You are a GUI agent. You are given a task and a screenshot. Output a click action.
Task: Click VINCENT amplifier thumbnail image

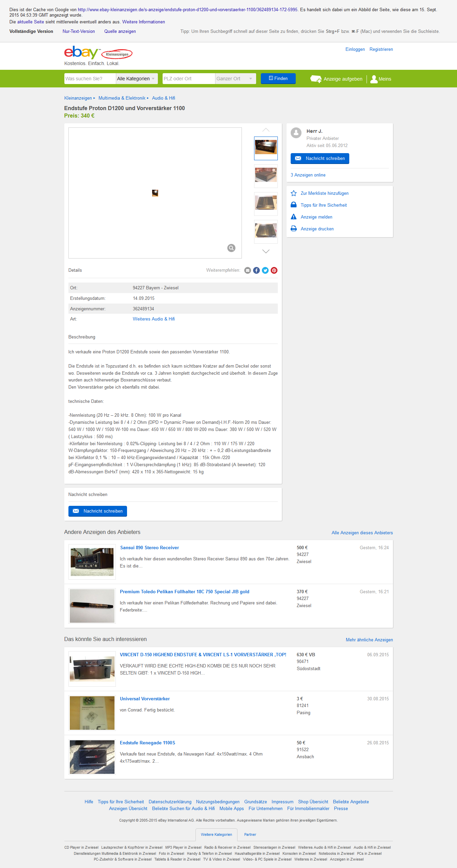[x=92, y=669]
